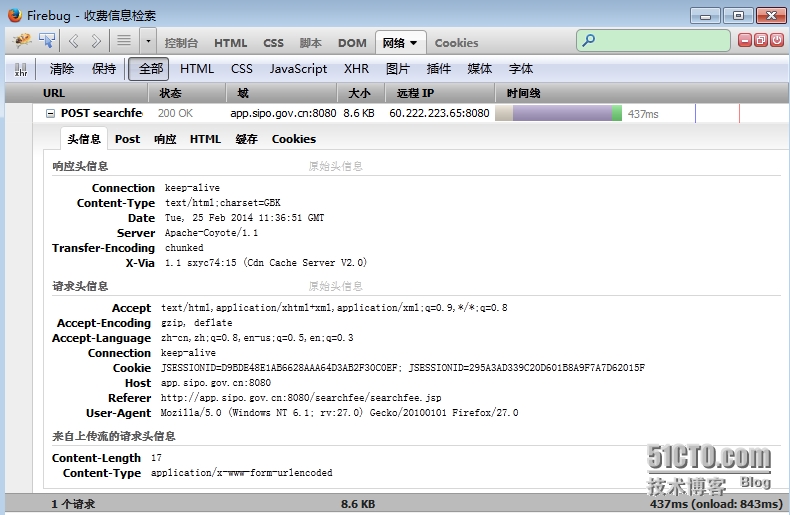Filter requests by 图片 type
790x515 pixels.
click(x=398, y=69)
